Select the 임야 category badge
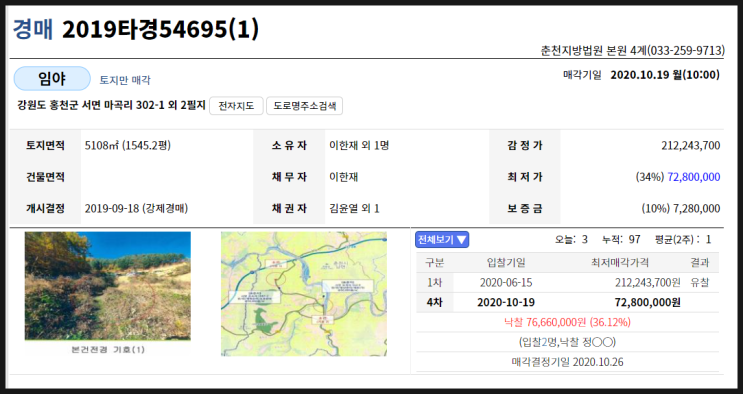Viewport: 743px width, 394px height. click(52, 79)
